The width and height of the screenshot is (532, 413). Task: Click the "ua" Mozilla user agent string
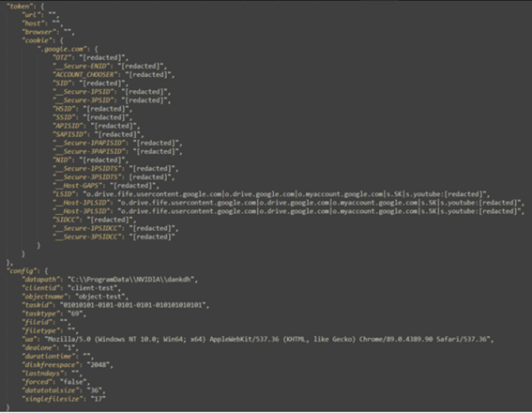tap(267, 339)
